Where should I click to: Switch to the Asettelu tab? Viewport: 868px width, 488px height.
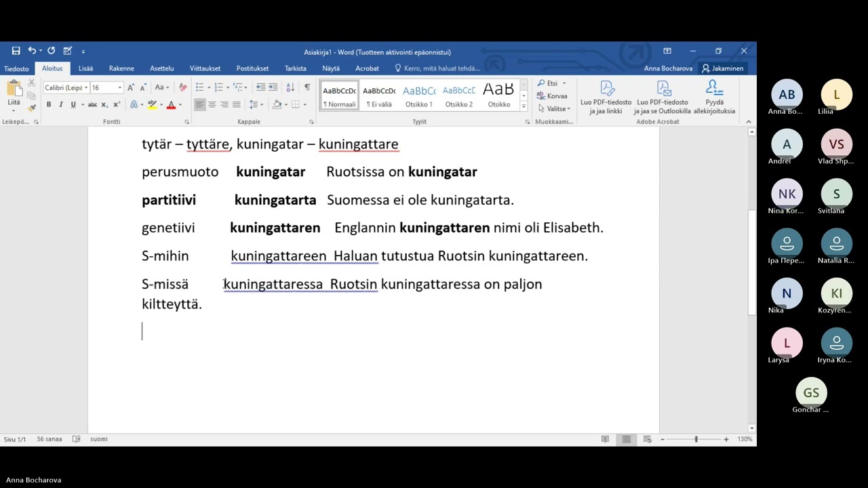point(161,68)
